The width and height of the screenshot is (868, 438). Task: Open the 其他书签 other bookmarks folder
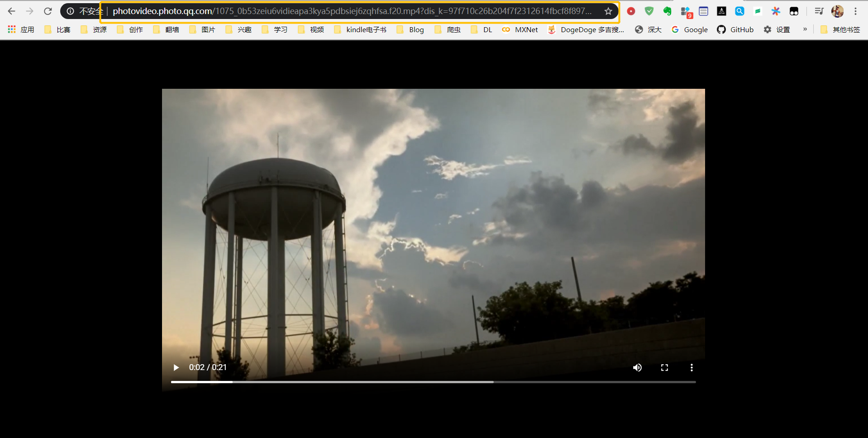[x=840, y=29]
